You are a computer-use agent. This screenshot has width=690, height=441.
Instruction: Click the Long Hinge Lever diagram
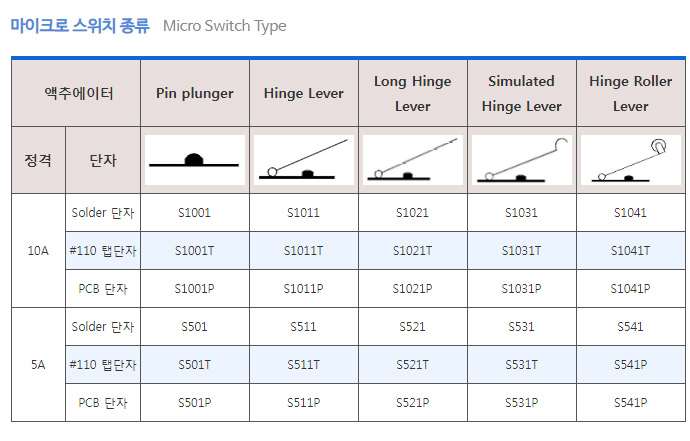coord(413,160)
